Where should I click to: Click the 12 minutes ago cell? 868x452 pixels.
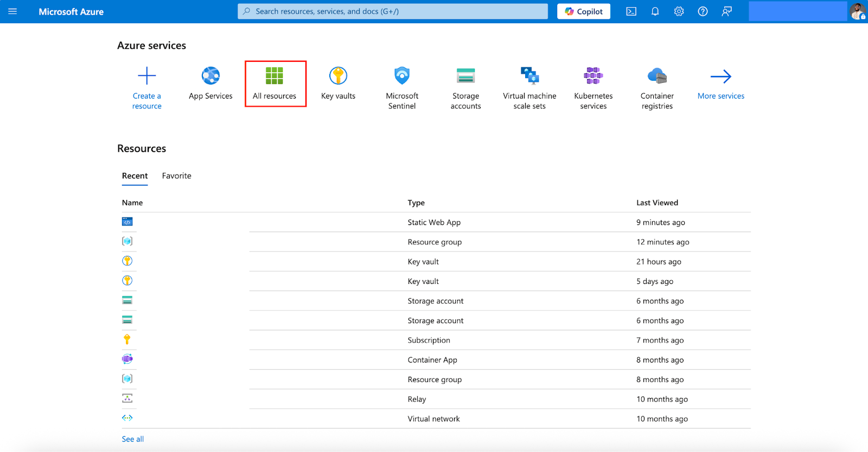click(x=663, y=242)
